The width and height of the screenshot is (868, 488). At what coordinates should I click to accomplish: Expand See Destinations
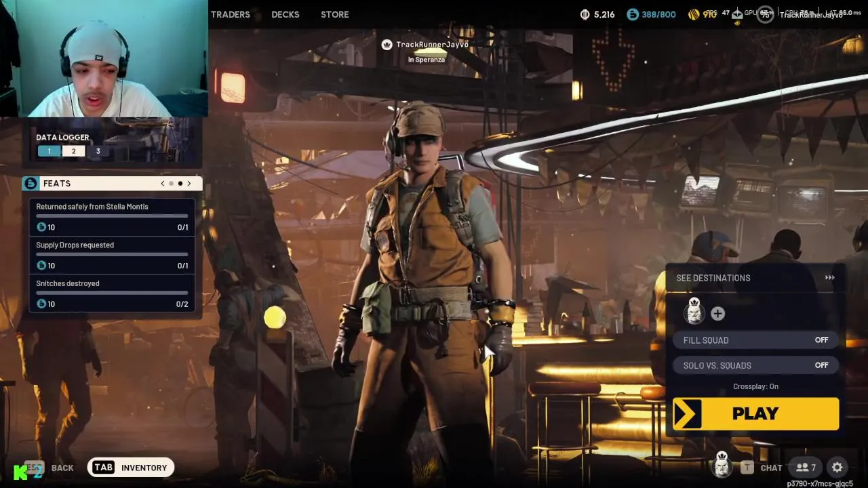[x=755, y=278]
